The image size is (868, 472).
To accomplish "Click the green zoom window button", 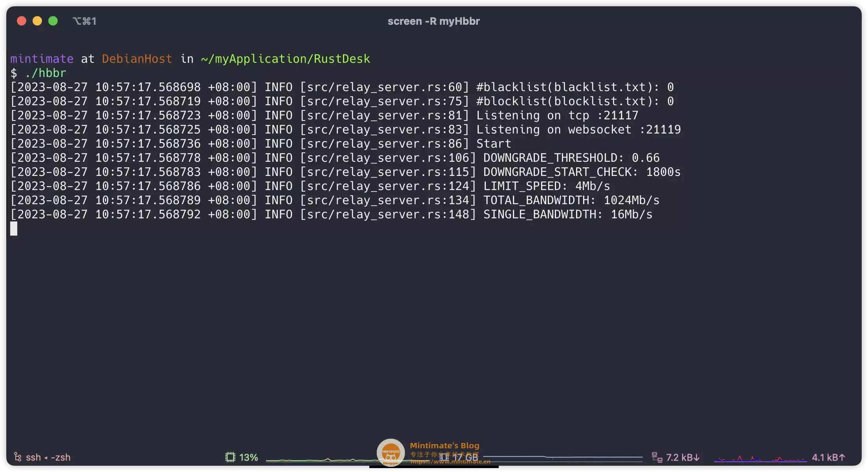I will pyautogui.click(x=53, y=21).
